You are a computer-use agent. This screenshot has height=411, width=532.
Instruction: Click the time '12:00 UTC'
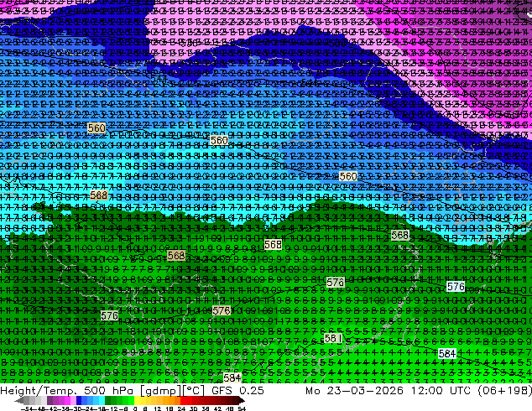pos(441,391)
